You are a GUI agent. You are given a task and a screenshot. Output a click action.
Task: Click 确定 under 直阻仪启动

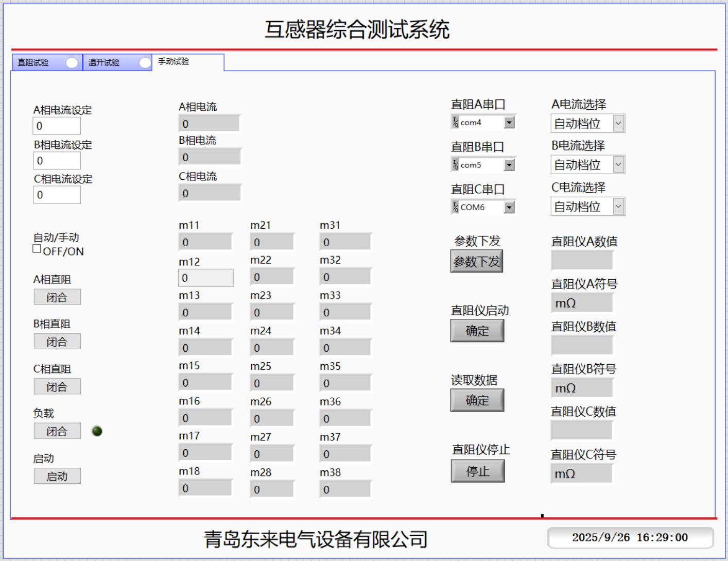477,331
